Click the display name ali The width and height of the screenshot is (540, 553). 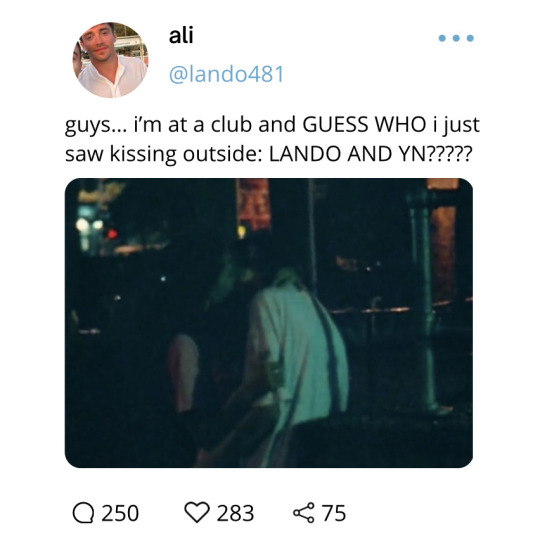point(181,35)
